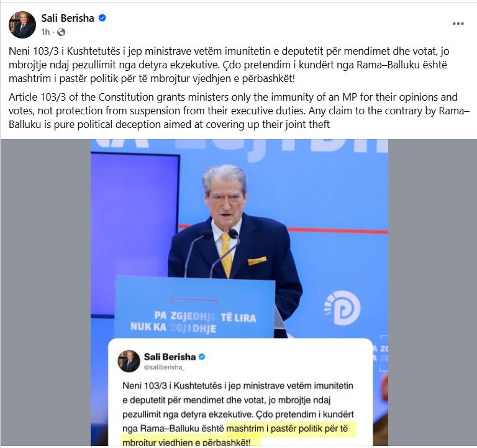
Task: Click the white PD party logo on backdrop
Action: click(343, 308)
